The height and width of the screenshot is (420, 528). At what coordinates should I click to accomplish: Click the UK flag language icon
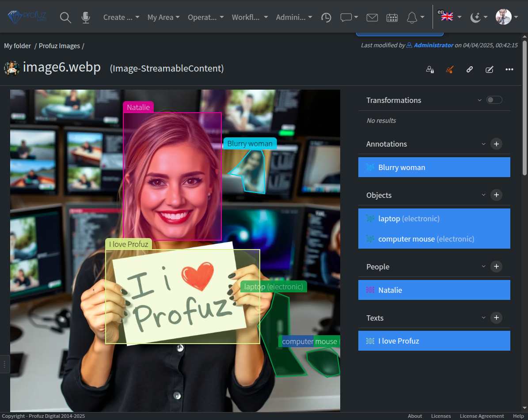447,16
